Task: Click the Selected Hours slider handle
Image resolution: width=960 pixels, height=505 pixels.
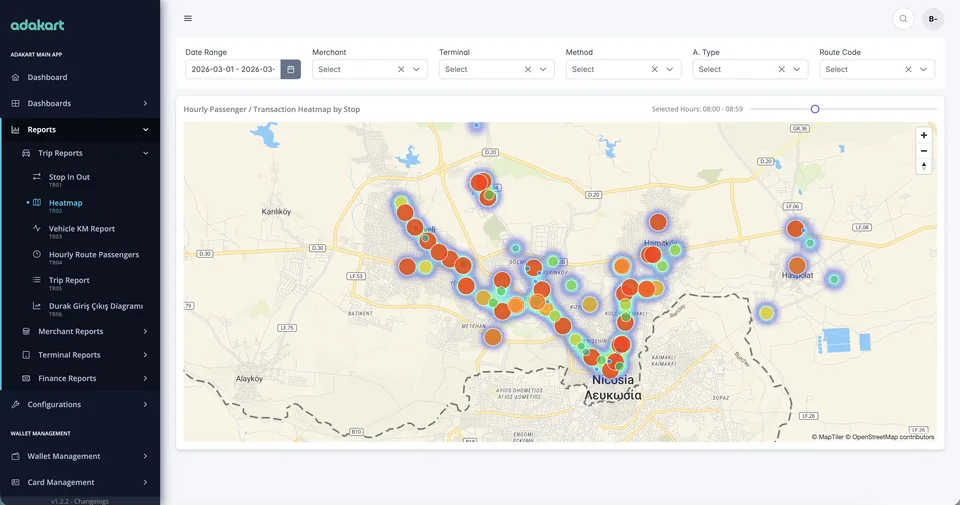Action: tap(815, 109)
